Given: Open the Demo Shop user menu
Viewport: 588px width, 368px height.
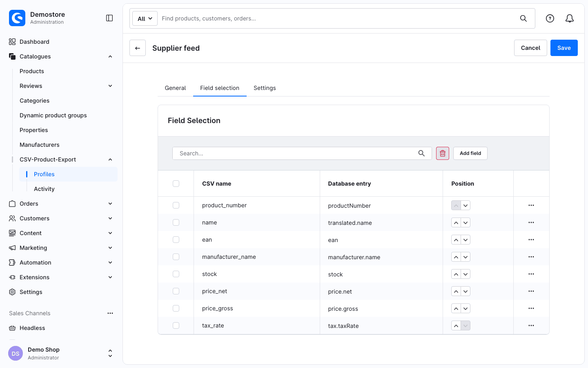Looking at the screenshot, I should point(61,354).
